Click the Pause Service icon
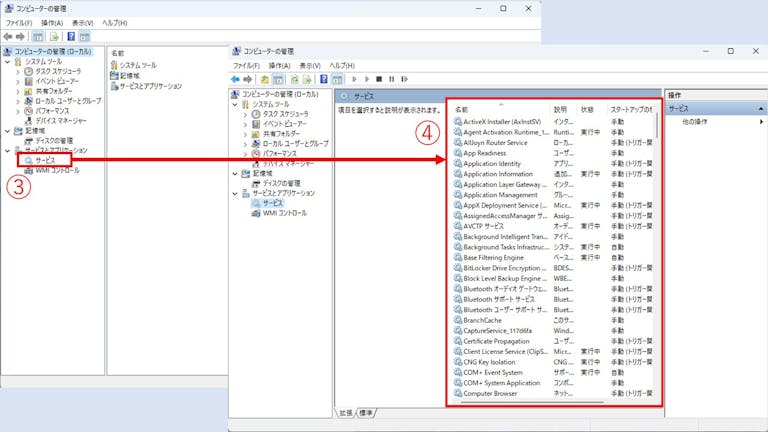 point(391,79)
